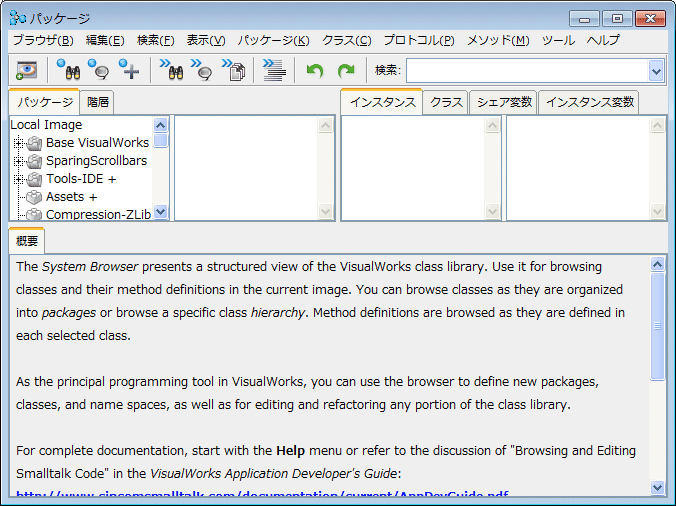
Task: Click the blue-dot speech bubble icon
Action: coord(98,70)
